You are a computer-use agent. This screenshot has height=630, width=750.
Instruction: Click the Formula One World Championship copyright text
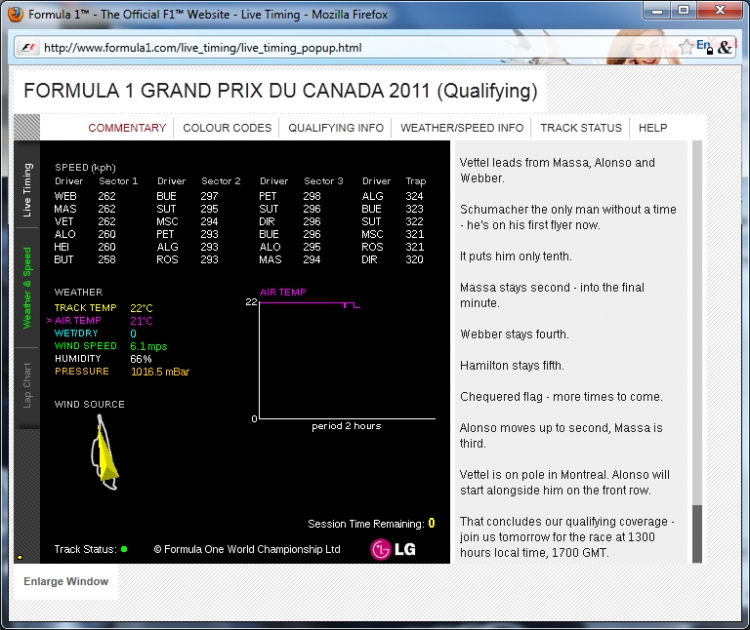[x=247, y=549]
